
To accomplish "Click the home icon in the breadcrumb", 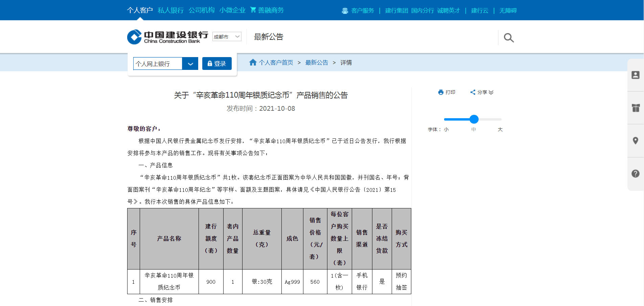I will tap(253, 62).
